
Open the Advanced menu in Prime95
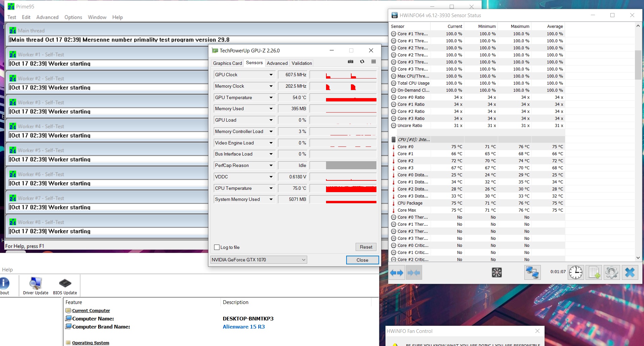pos(47,17)
